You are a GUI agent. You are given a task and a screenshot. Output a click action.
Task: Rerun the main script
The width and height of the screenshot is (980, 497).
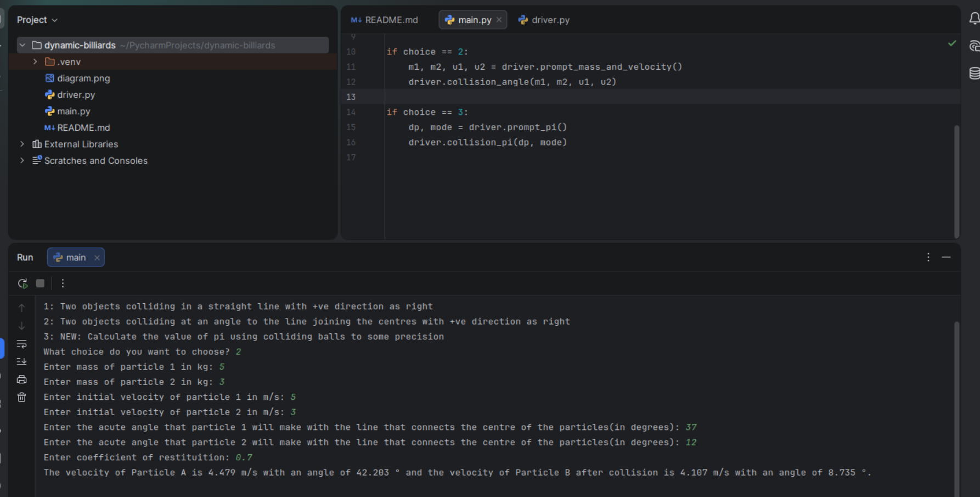22,283
